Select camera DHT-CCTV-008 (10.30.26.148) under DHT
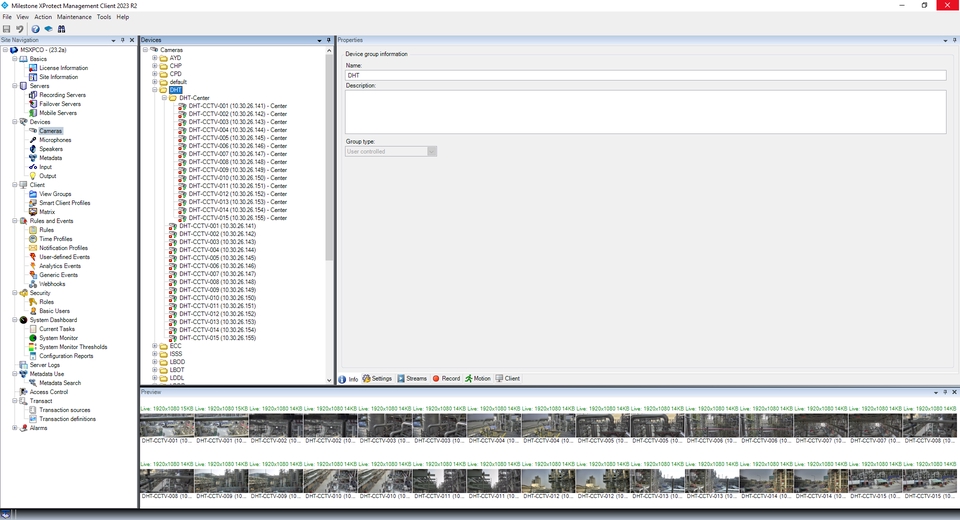The height and width of the screenshot is (520, 960). (217, 282)
